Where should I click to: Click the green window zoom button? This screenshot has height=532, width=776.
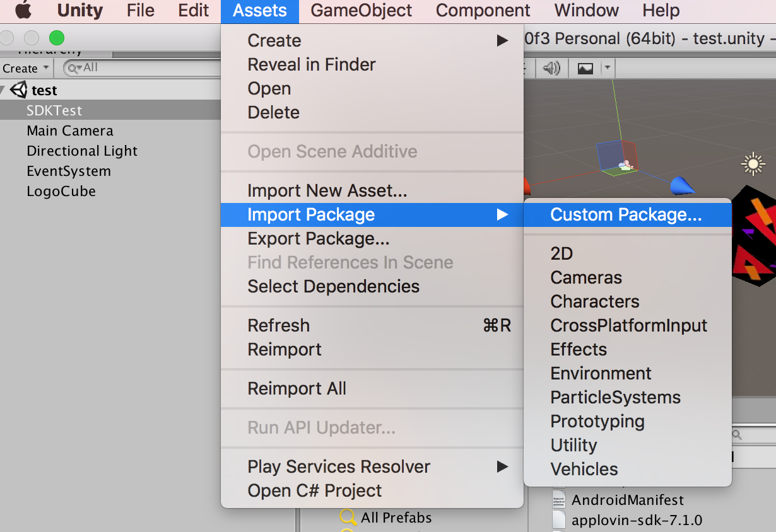pos(57,38)
